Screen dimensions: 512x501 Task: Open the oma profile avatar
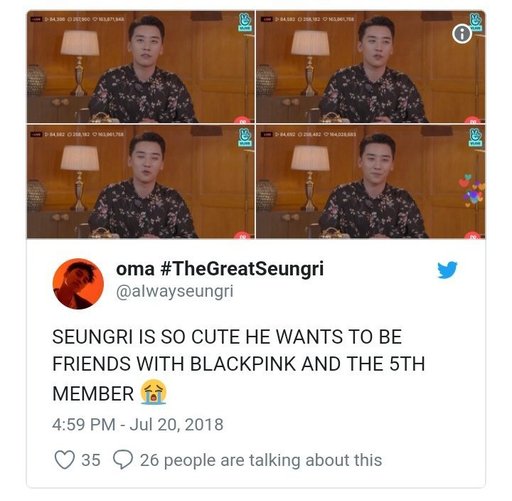click(78, 284)
